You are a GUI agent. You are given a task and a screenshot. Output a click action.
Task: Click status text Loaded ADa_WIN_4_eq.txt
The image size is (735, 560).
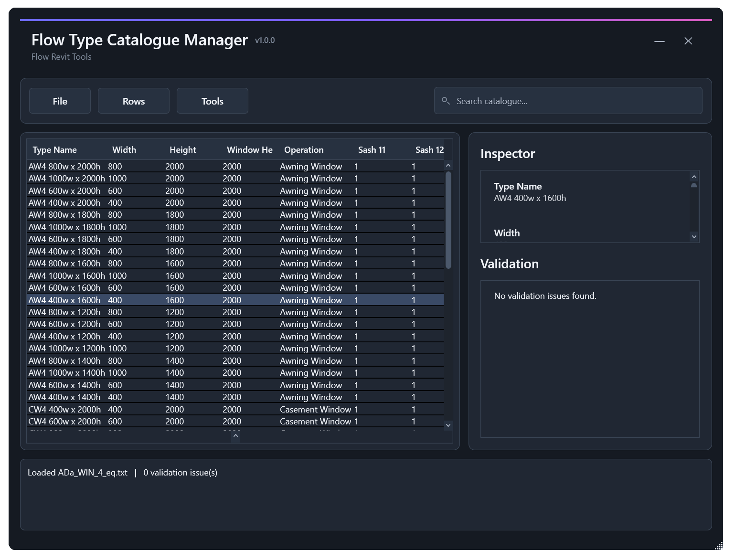pyautogui.click(x=77, y=473)
